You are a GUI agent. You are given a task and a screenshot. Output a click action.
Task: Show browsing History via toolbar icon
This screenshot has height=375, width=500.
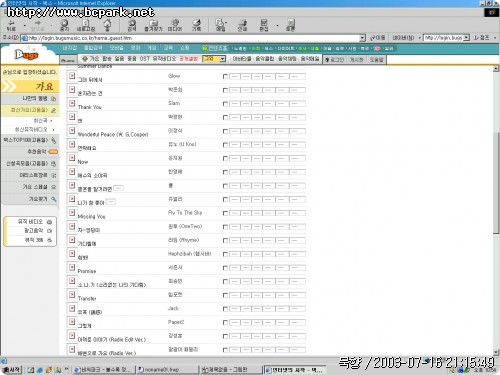(x=196, y=25)
